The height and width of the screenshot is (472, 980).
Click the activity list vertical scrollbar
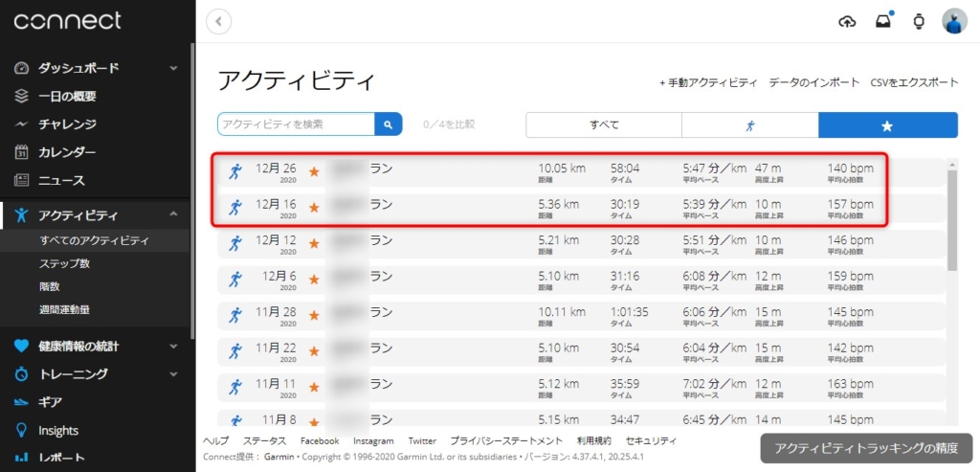(951, 220)
